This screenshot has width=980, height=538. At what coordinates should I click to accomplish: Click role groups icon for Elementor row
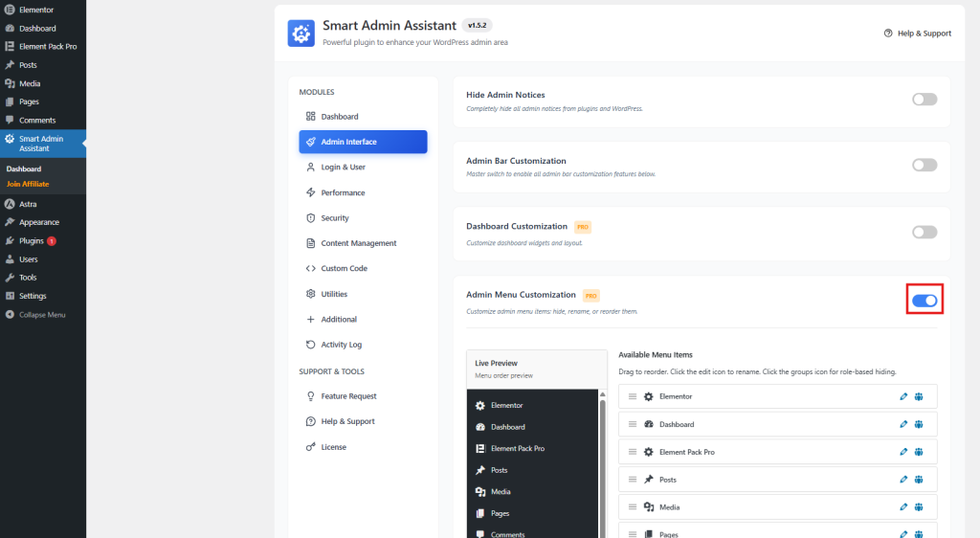[x=919, y=396]
